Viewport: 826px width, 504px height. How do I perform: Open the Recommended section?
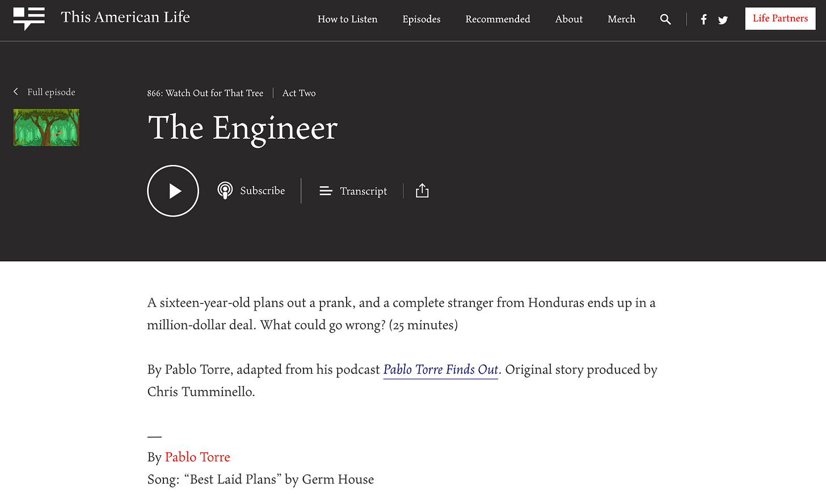[x=498, y=19]
